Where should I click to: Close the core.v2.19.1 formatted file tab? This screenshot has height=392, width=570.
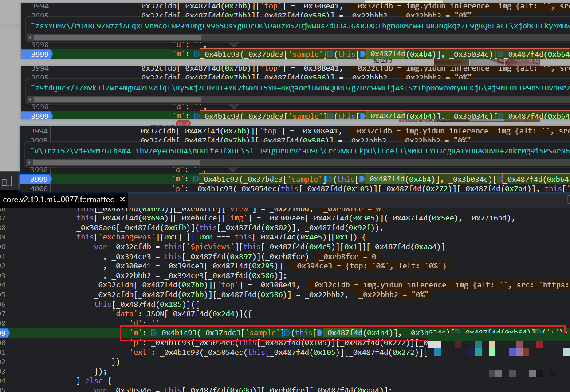coord(122,199)
